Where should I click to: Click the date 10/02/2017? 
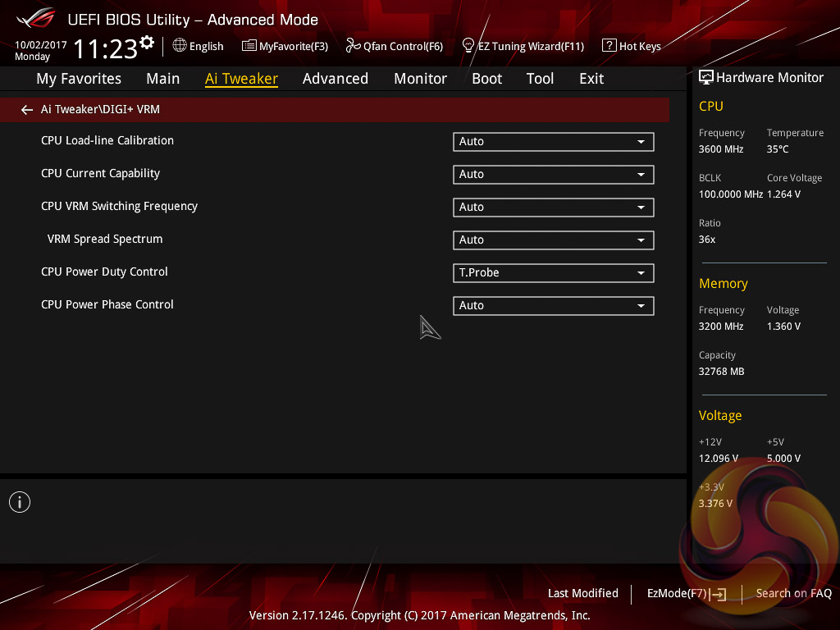click(x=41, y=45)
